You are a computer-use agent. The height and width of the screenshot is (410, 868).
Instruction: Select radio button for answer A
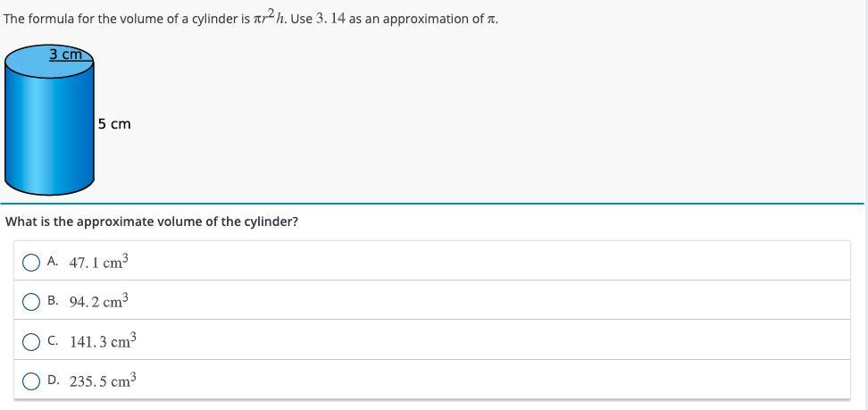tap(31, 263)
